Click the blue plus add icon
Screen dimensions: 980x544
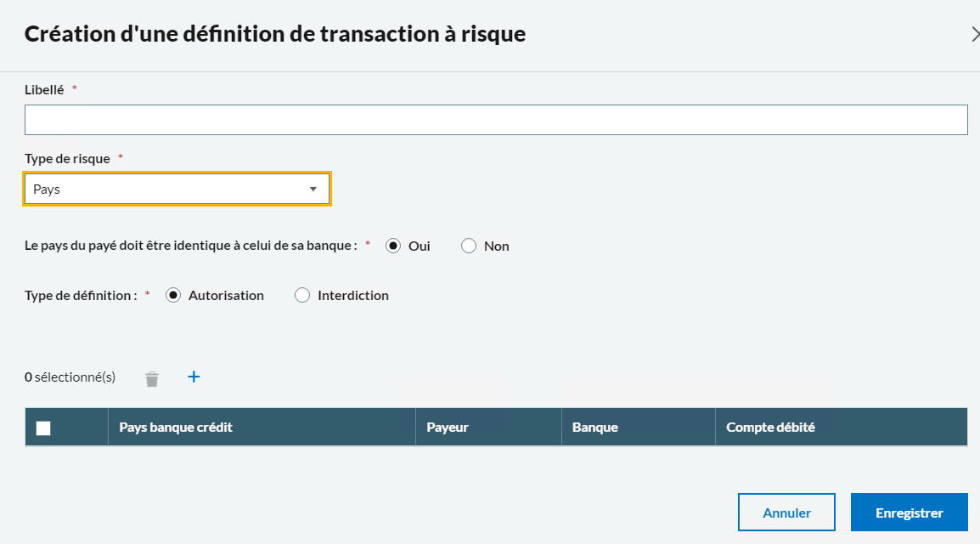tap(194, 377)
